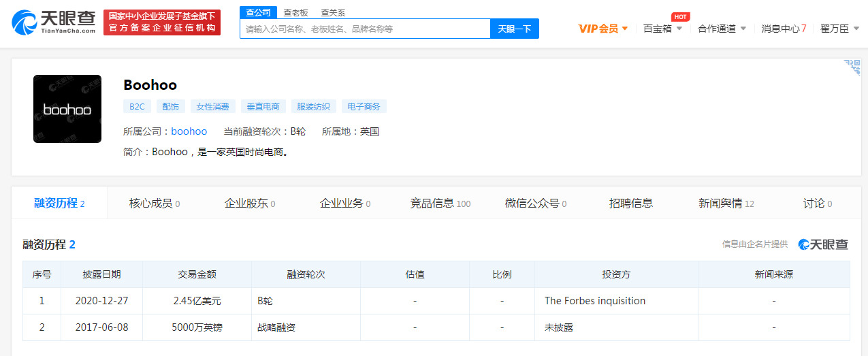868x356 pixels.
Task: Open the 百宝箱 dropdown menu
Action: point(662,29)
